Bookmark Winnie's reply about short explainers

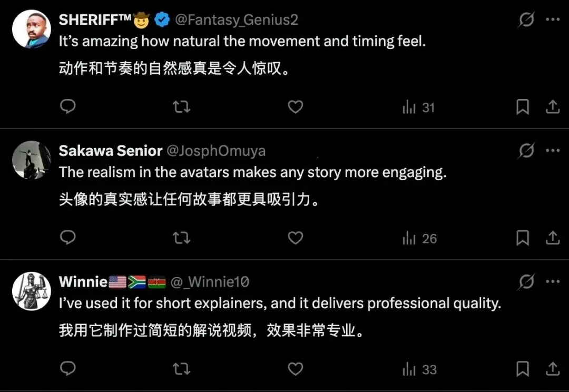[x=523, y=369]
